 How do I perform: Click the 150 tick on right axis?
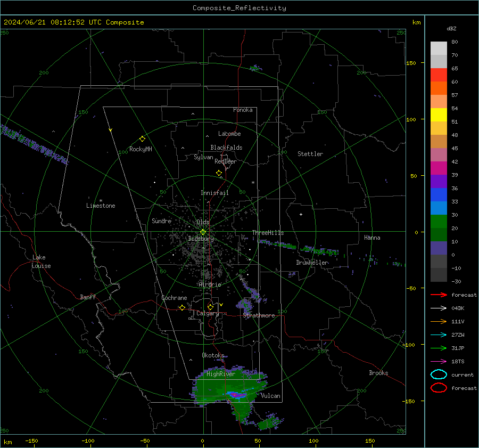pyautogui.click(x=411, y=63)
